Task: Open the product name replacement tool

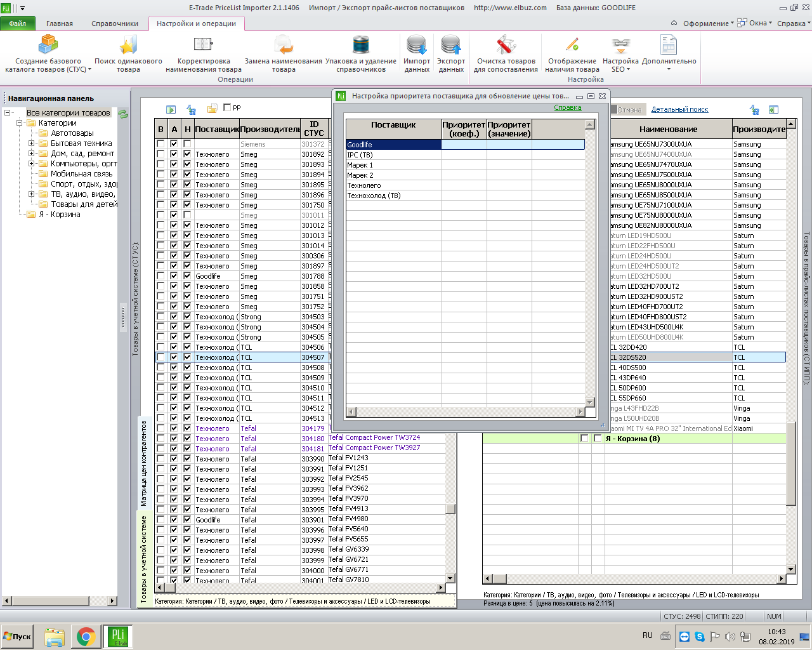Action: click(284, 54)
